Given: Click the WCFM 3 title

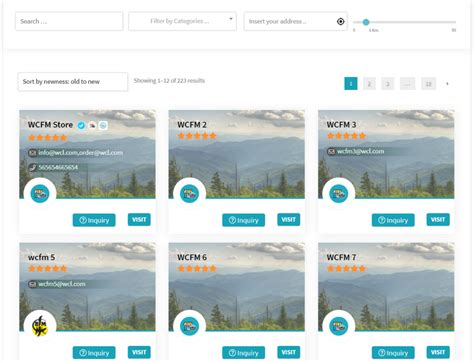Looking at the screenshot, I should [x=341, y=125].
